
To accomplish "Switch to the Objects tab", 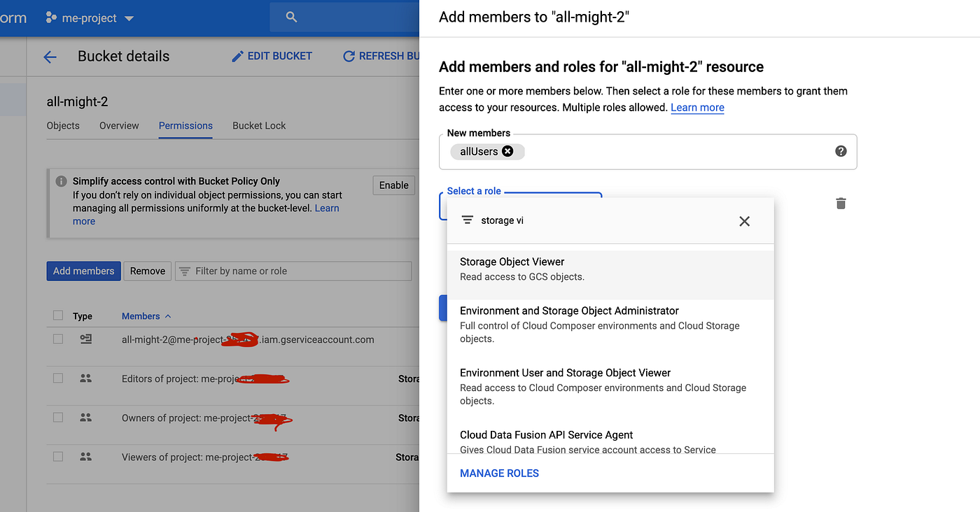I will pyautogui.click(x=63, y=126).
